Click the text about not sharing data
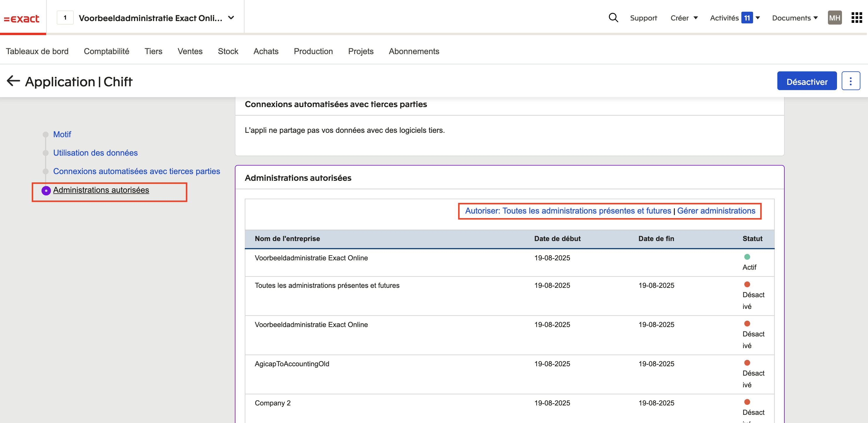Image resolution: width=868 pixels, height=423 pixels. (345, 130)
